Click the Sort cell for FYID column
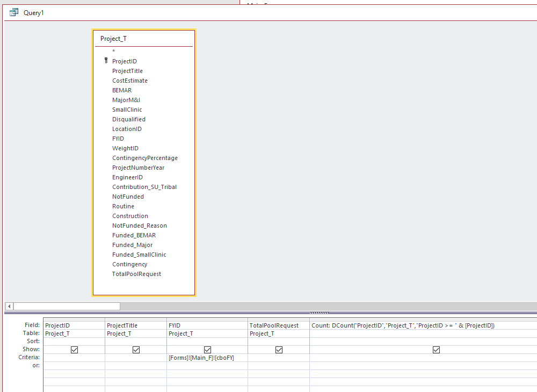 tap(207, 342)
